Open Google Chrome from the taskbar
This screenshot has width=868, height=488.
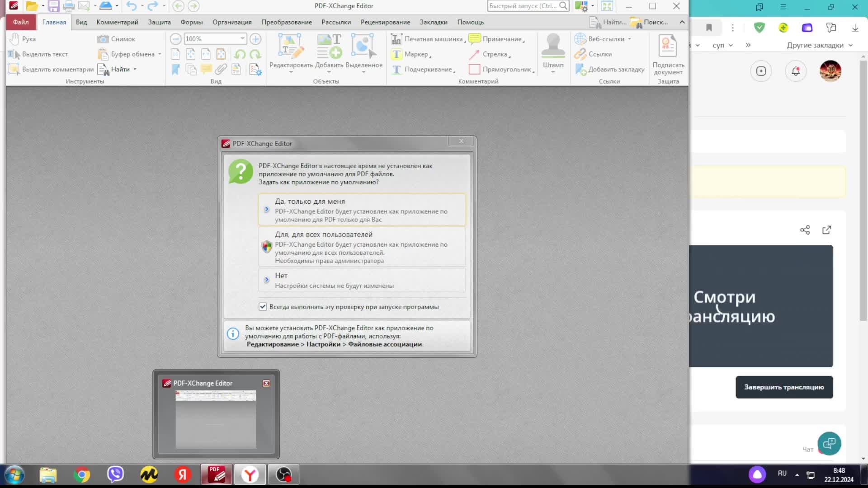click(82, 474)
